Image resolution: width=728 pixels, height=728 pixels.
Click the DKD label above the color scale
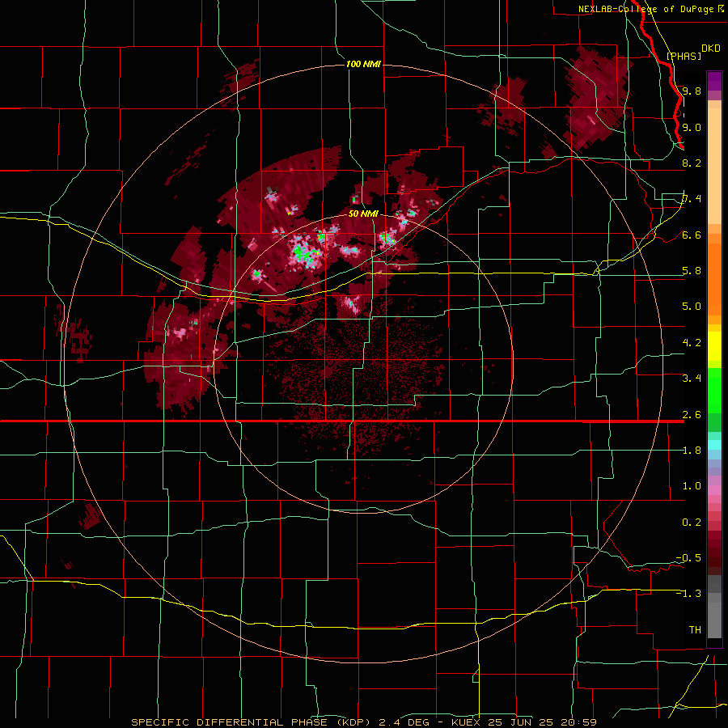click(x=711, y=49)
